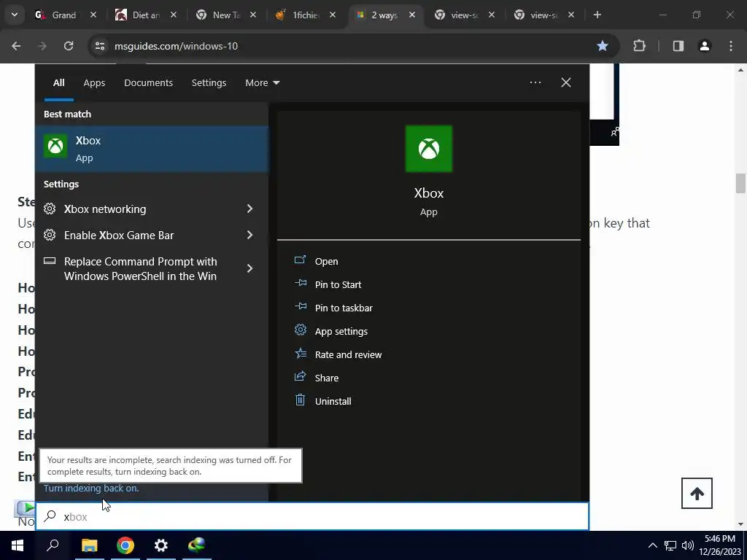Click the Rate and review star icon

[300, 354]
